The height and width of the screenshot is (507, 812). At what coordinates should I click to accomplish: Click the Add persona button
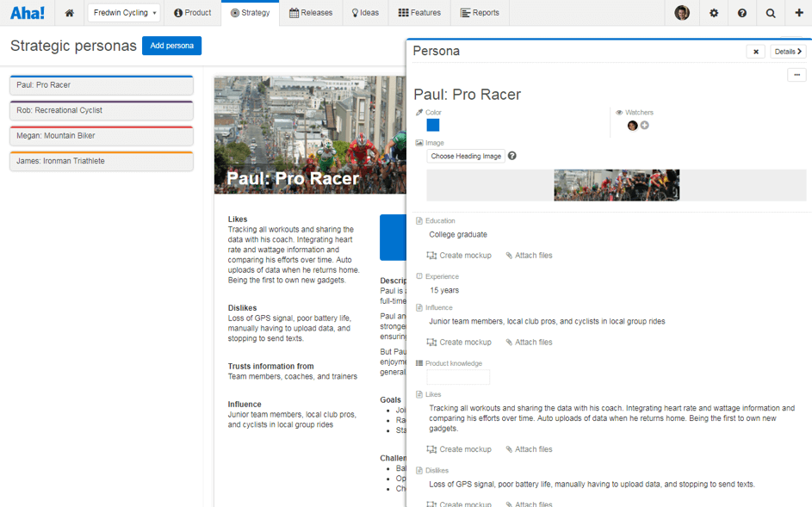coord(171,46)
